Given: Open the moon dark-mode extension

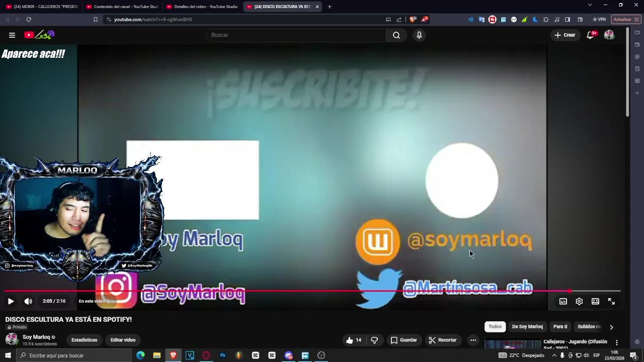Looking at the screenshot, I should pos(535,20).
